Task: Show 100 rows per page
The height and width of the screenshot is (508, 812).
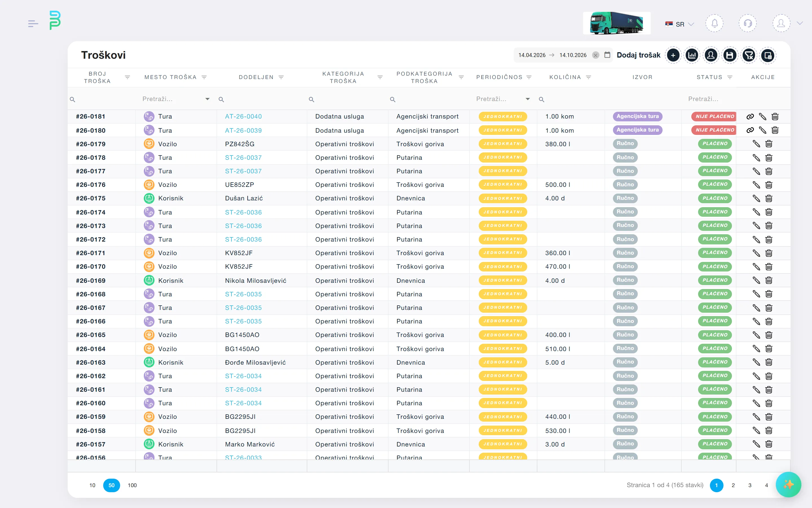Action: tap(132, 485)
